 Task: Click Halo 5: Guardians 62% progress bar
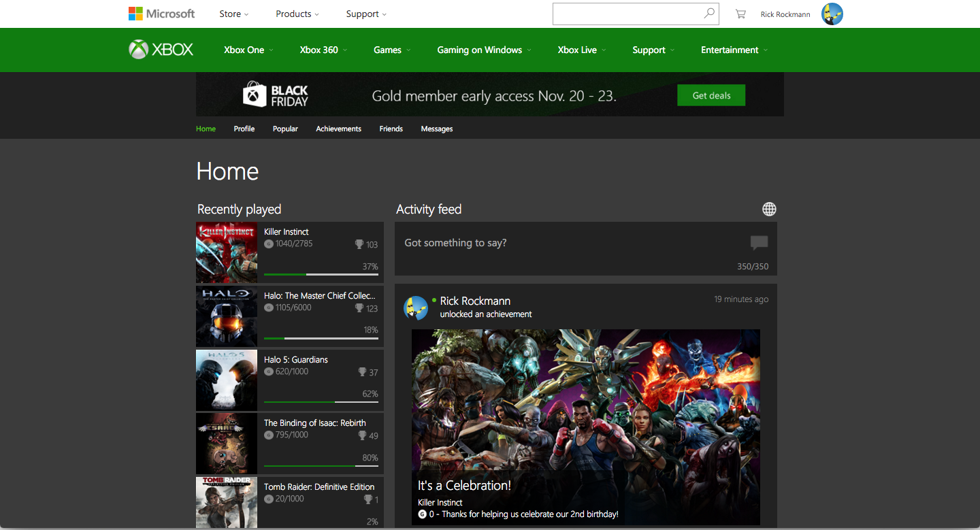pos(321,401)
